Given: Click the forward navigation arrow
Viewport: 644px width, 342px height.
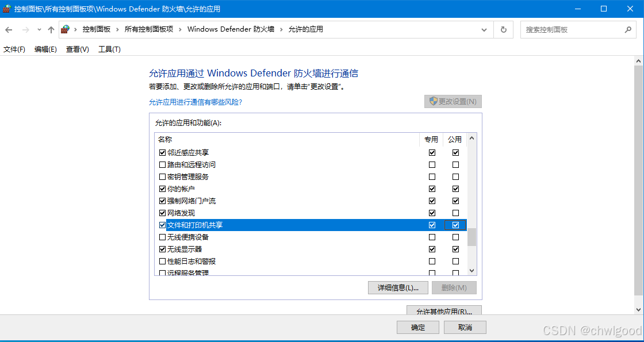Looking at the screenshot, I should click(25, 29).
